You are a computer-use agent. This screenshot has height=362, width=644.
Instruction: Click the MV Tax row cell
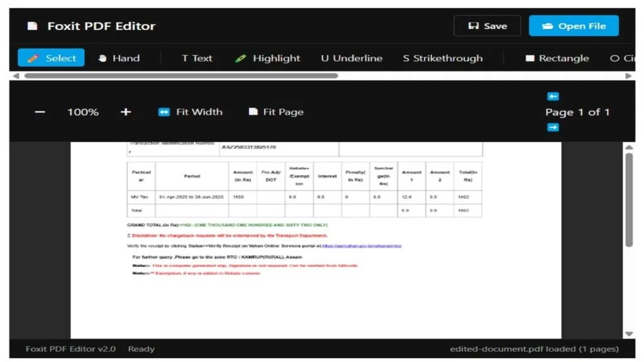pyautogui.click(x=141, y=197)
